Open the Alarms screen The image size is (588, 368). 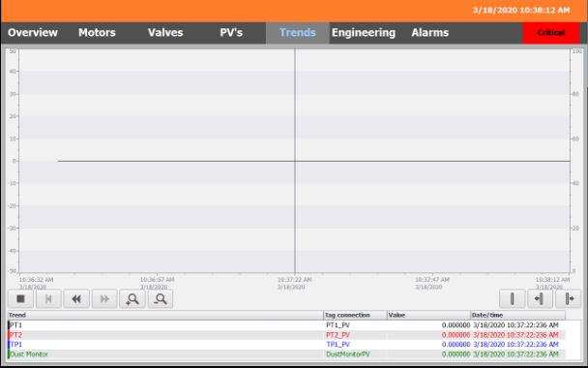coord(430,33)
